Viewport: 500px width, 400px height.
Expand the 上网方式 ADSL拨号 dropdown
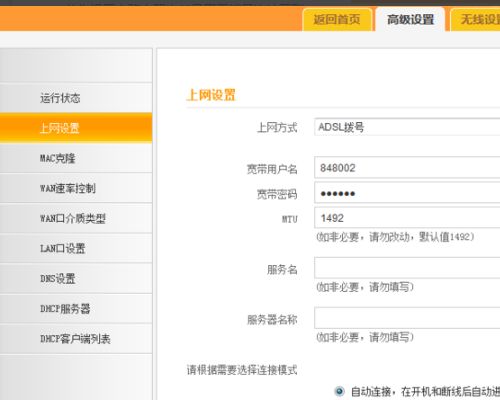pos(407,127)
